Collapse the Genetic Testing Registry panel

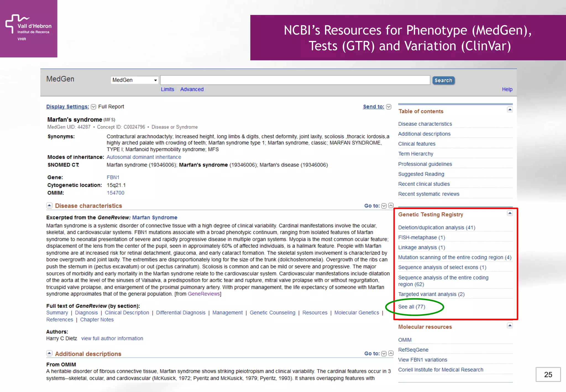[x=510, y=213]
